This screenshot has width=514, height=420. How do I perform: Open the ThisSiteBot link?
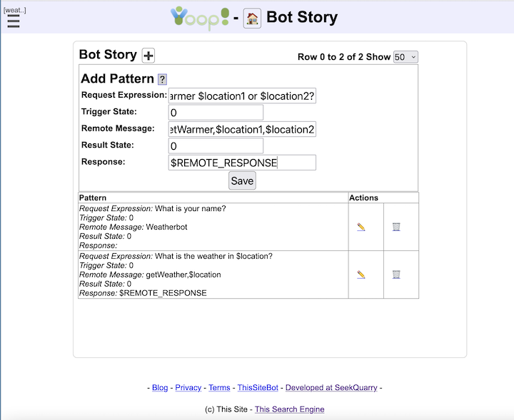[x=258, y=388]
